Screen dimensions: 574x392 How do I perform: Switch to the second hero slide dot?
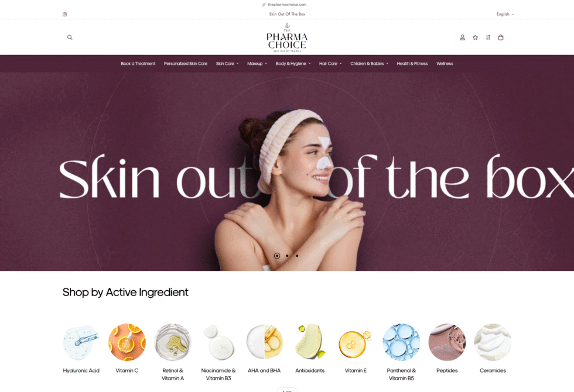[x=287, y=256]
